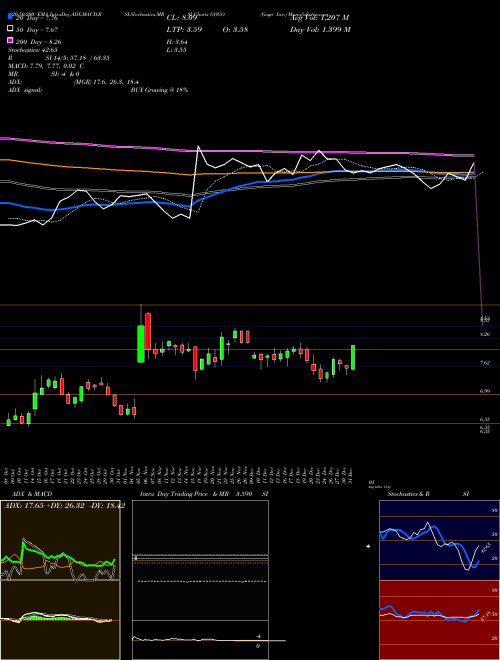The height and width of the screenshot is (660, 500).
Task: Click the 7.62 price axis label
Action: [485, 362]
